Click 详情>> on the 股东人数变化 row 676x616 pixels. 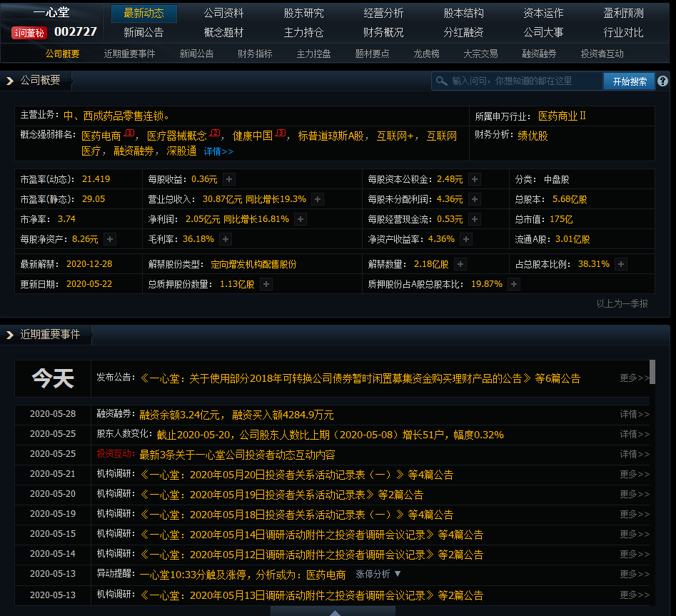point(634,434)
